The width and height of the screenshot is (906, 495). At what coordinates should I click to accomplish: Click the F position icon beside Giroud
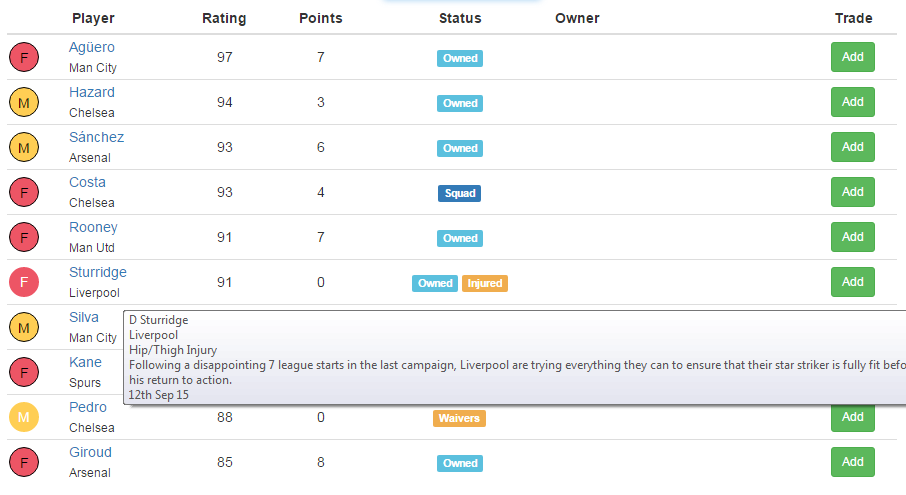point(24,463)
